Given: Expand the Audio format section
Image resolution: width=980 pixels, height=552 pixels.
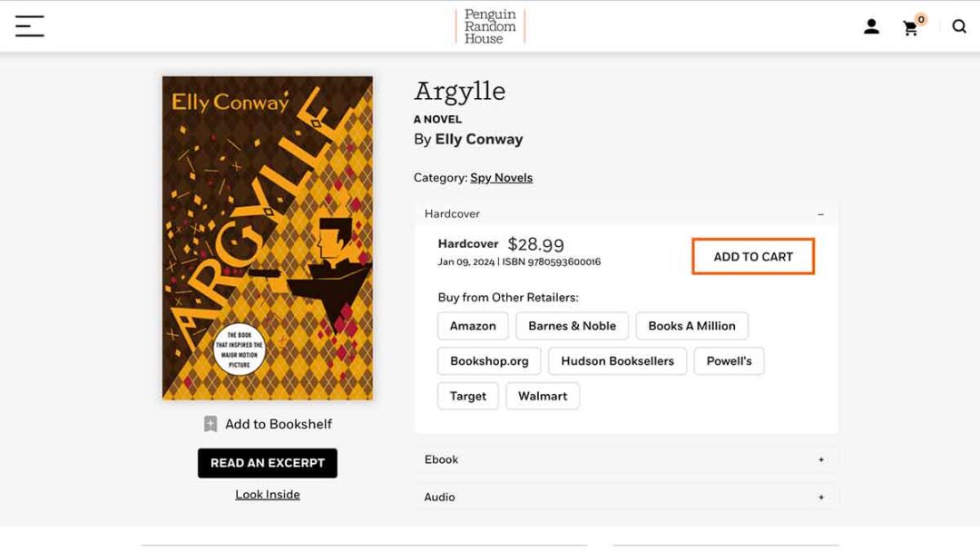Looking at the screenshot, I should [x=820, y=498].
